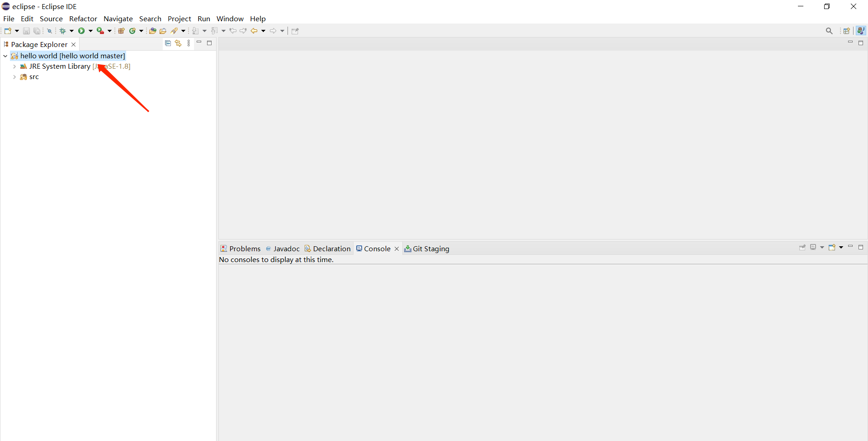Open the Run dropdown arrow
The image size is (868, 441).
(x=90, y=31)
